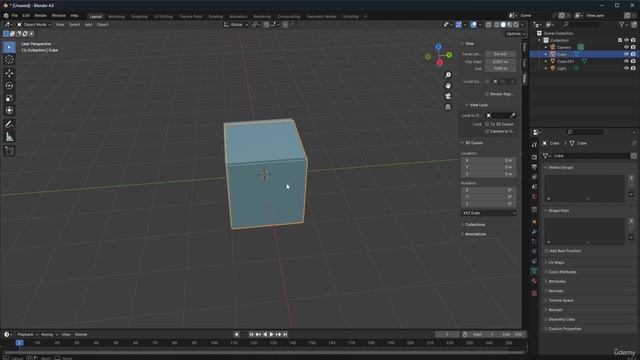Screen dimensions: 640x360
Task: Open the View Layer properties tab icon
Action: pyautogui.click(x=534, y=177)
